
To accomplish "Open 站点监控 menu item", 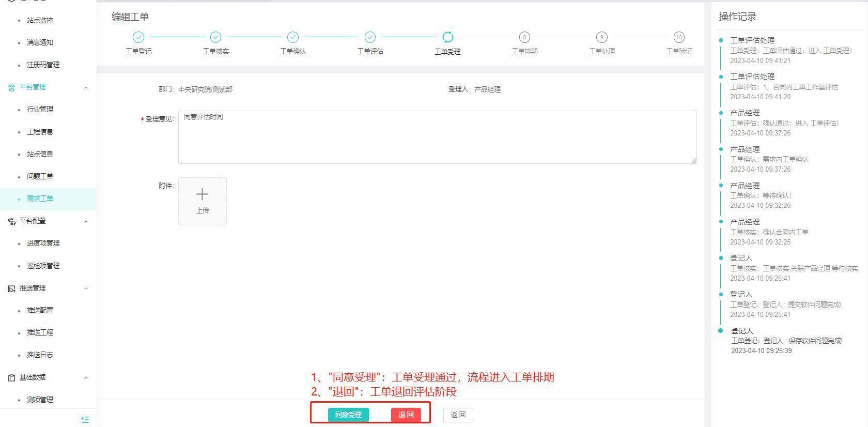I will tap(40, 20).
